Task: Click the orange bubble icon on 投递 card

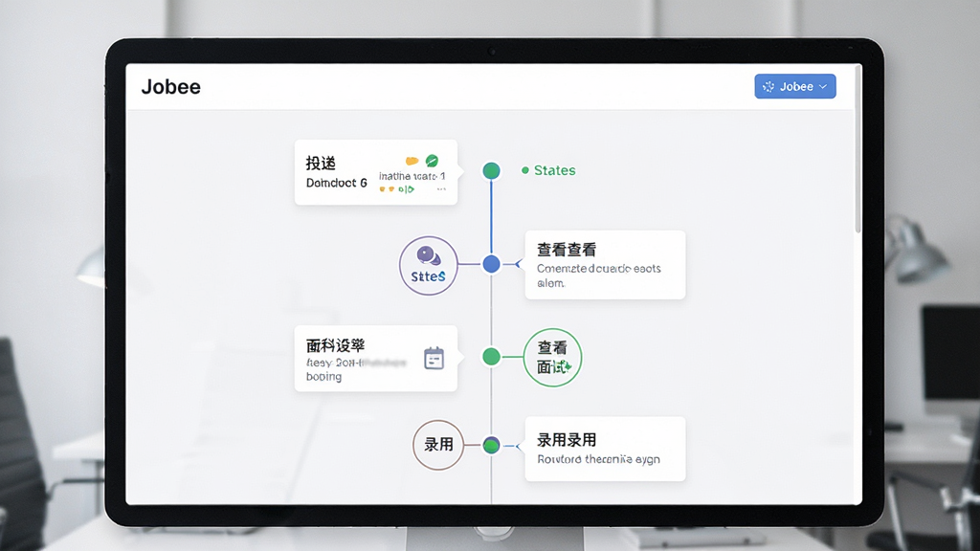Action: coord(412,161)
